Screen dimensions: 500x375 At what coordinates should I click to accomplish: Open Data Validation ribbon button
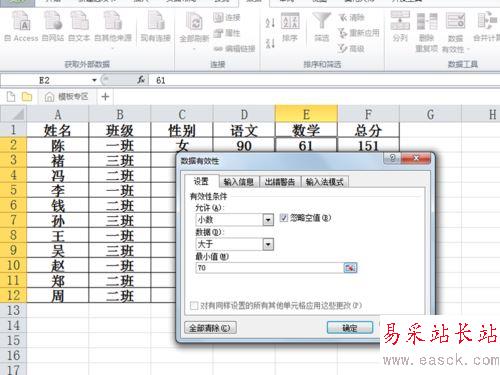[455, 32]
